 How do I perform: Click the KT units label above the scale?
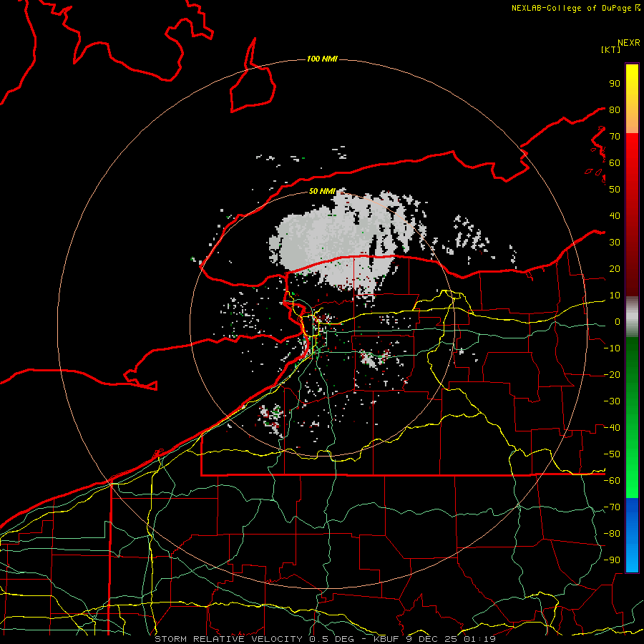610,49
